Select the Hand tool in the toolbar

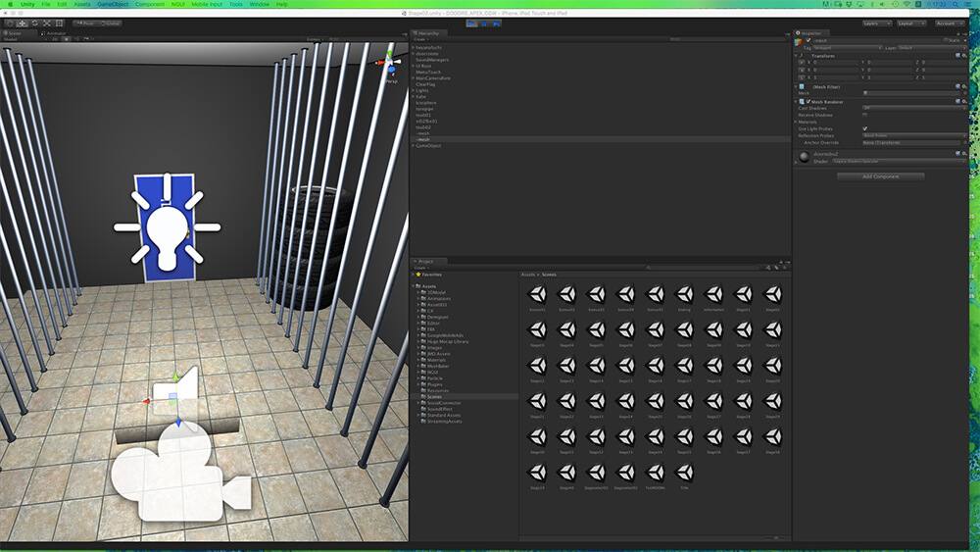(10, 23)
